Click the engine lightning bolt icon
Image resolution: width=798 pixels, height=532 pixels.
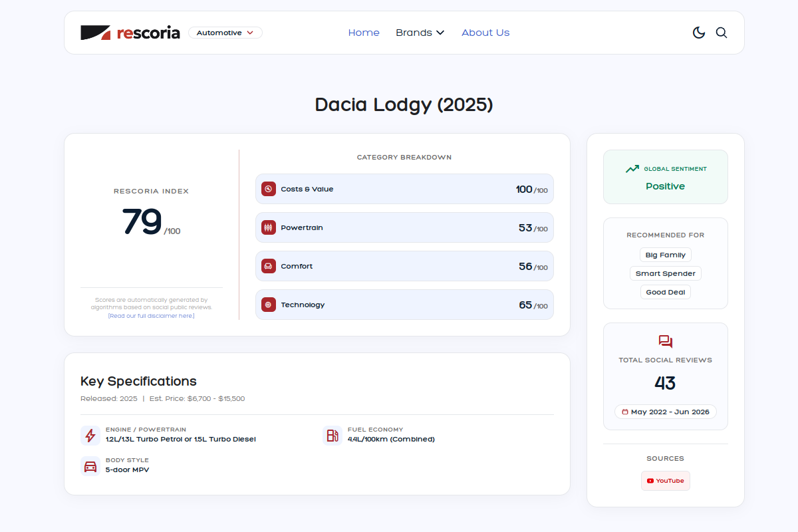[x=90, y=436]
